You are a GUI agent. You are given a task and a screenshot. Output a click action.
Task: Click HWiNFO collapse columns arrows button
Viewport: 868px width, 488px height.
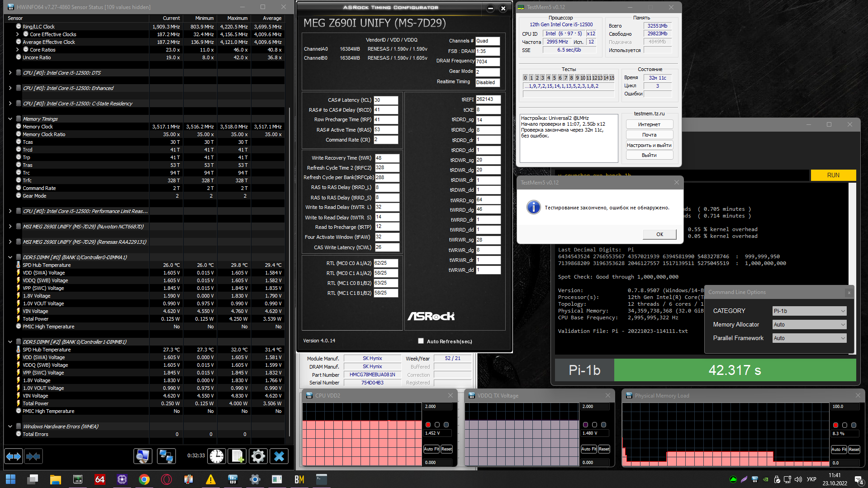[33, 456]
